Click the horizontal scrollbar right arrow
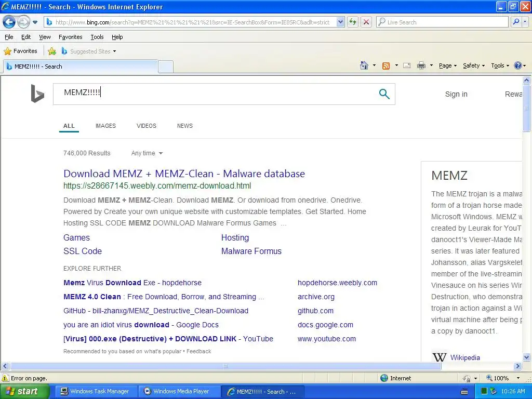The height and width of the screenshot is (399, 532). [517, 366]
